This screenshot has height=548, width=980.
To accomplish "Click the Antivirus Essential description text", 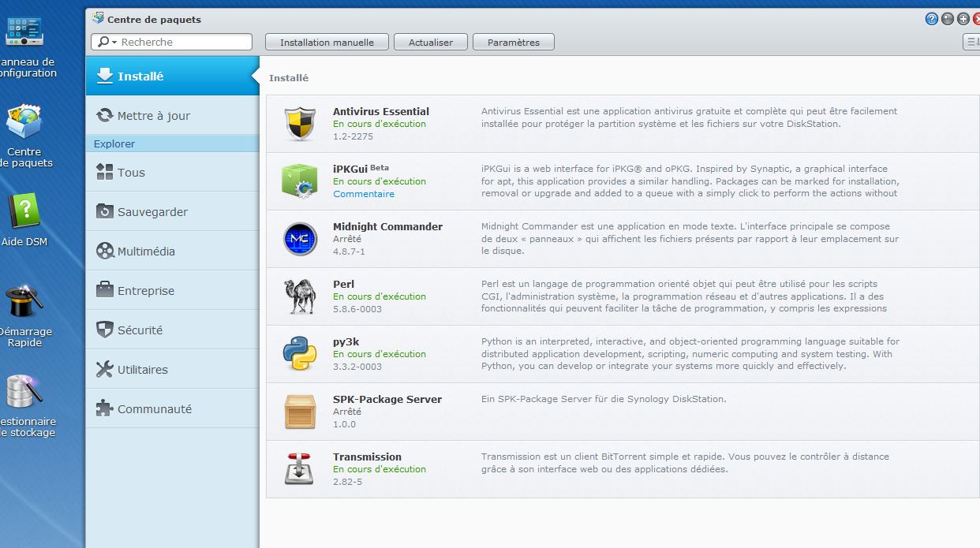I will (x=690, y=117).
